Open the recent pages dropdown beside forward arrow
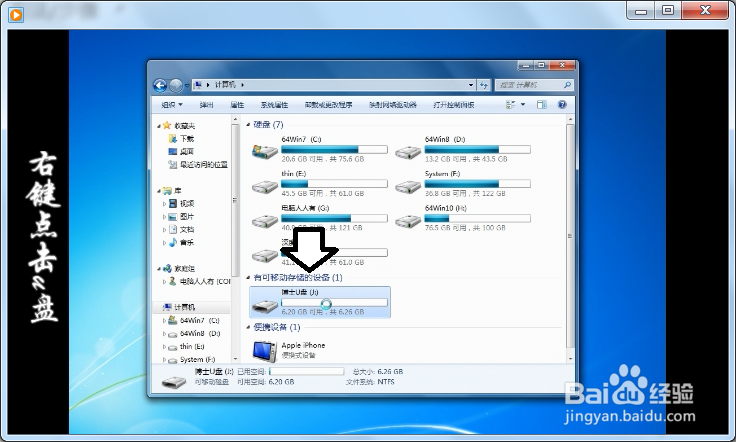 click(186, 85)
